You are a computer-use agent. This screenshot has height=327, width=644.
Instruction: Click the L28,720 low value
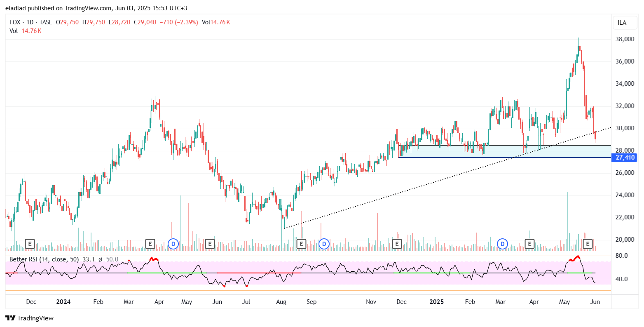(120, 22)
